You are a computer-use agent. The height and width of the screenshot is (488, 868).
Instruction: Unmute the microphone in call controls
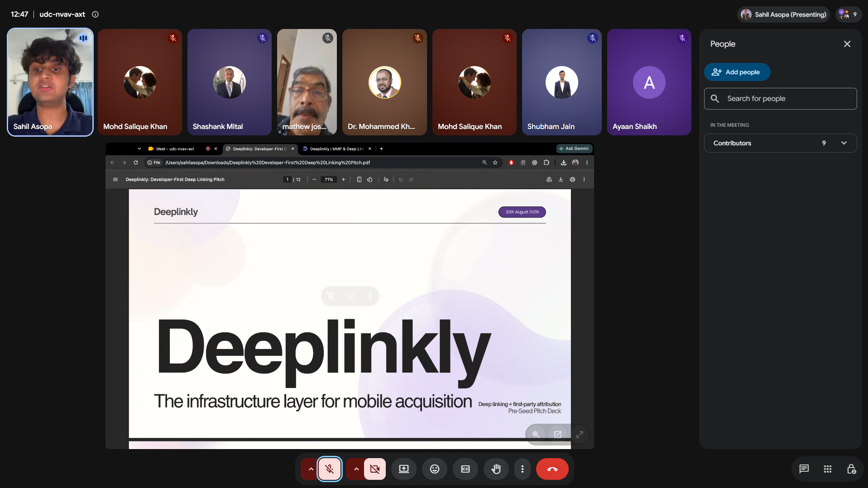coord(329,469)
